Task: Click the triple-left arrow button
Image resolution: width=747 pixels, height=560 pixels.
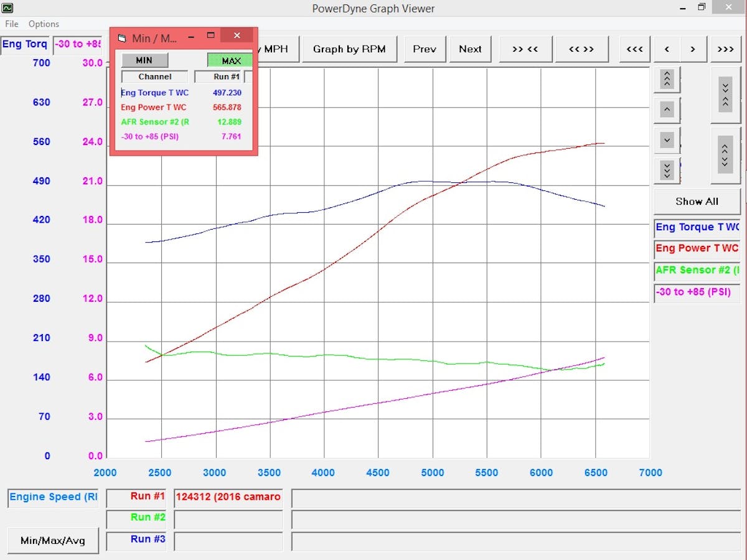Action: tap(634, 49)
